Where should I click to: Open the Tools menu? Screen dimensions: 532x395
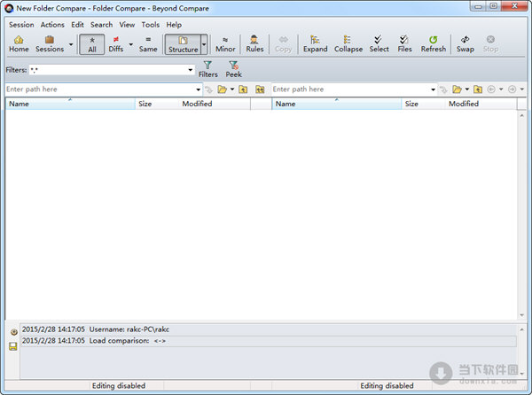point(150,25)
